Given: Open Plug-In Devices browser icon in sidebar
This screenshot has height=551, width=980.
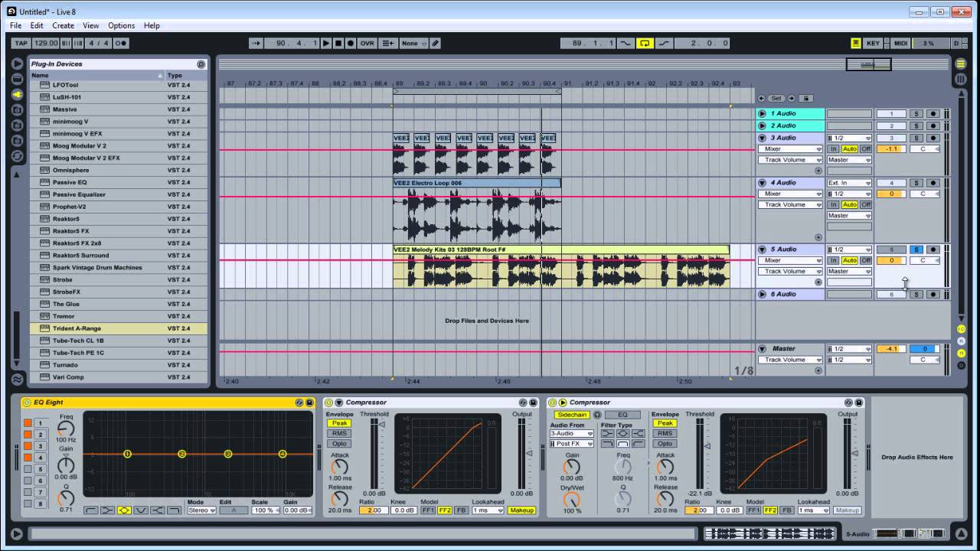Looking at the screenshot, I should click(17, 95).
